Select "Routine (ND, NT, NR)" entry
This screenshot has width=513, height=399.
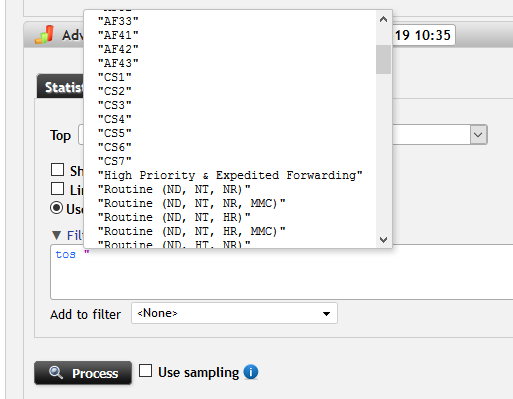click(174, 189)
